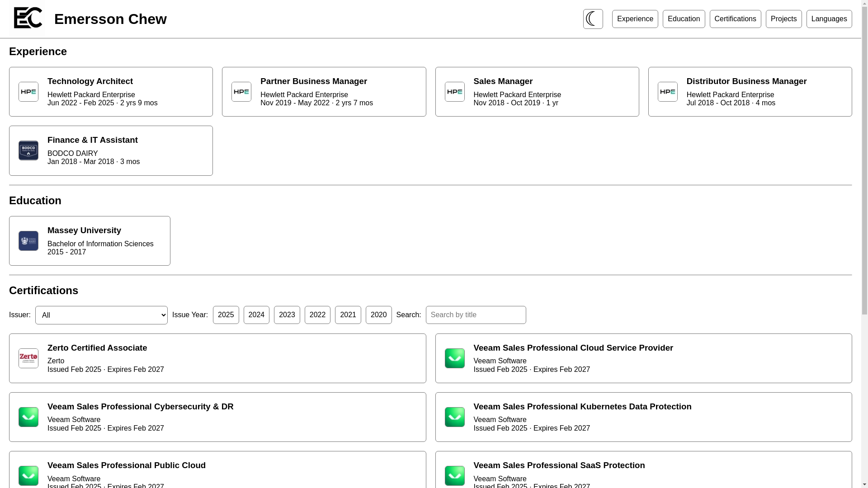Click Veeam logo on Cloud Service Provider card

click(x=455, y=358)
